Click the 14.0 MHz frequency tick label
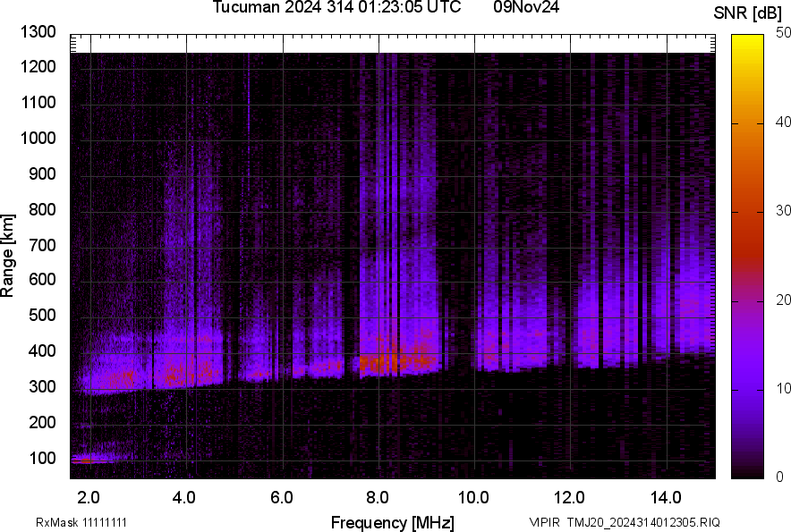Image resolution: width=791 pixels, height=532 pixels. (666, 496)
